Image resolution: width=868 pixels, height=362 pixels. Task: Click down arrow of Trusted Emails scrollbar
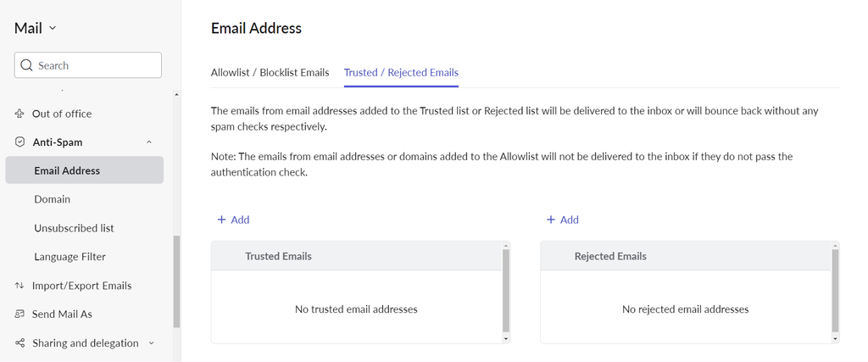pos(506,338)
